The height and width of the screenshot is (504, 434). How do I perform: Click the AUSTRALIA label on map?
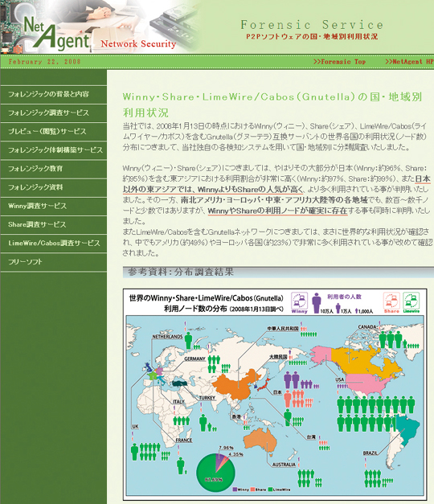(x=284, y=465)
